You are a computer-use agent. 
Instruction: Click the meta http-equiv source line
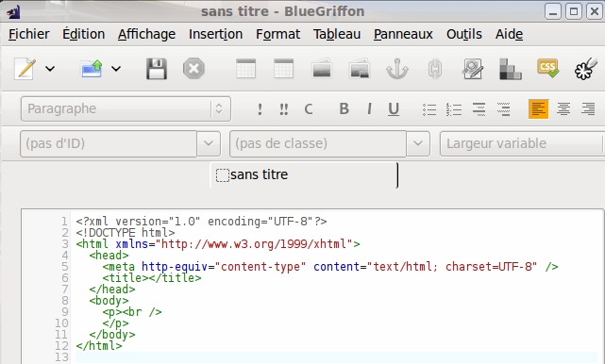[330, 267]
